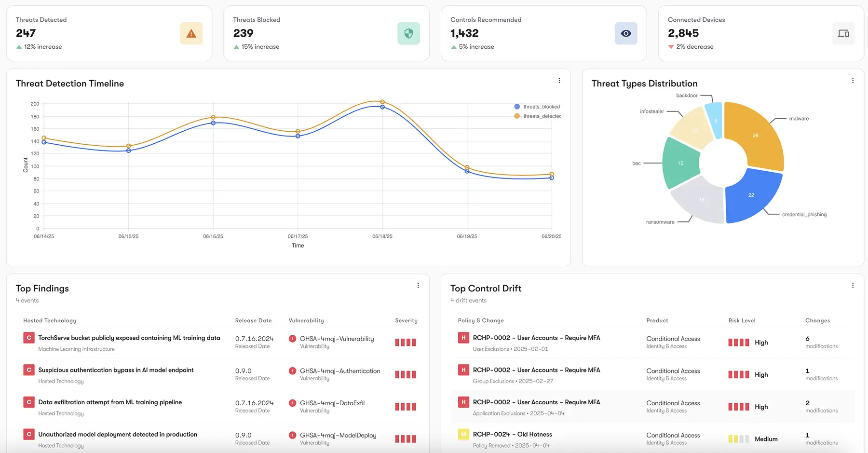Click the Threats Blocked shield icon
This screenshot has height=453, width=868.
(x=408, y=33)
